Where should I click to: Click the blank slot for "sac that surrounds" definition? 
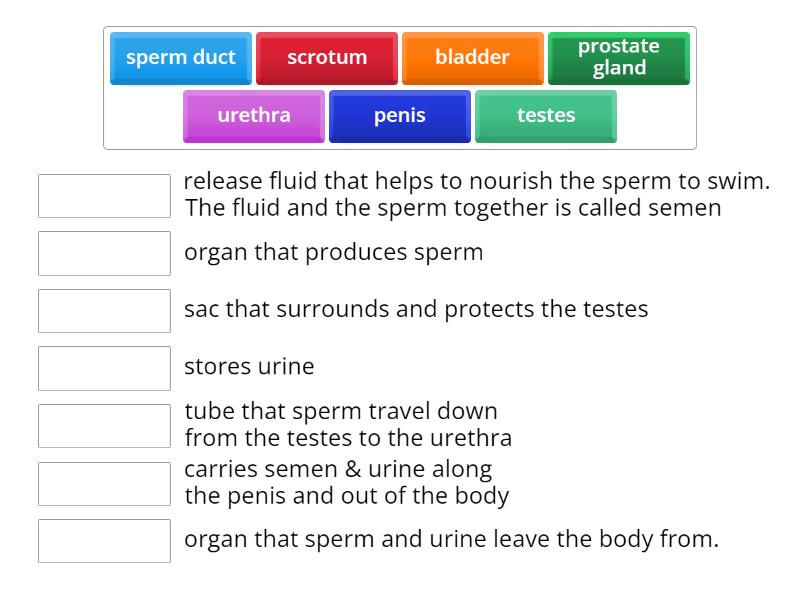click(104, 311)
